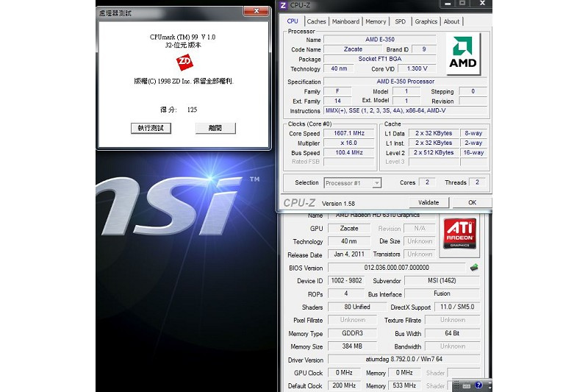This screenshot has width=588, height=392.
Task: Click the L1 Data 2 x 32 KBytes value
Action: coord(434,133)
